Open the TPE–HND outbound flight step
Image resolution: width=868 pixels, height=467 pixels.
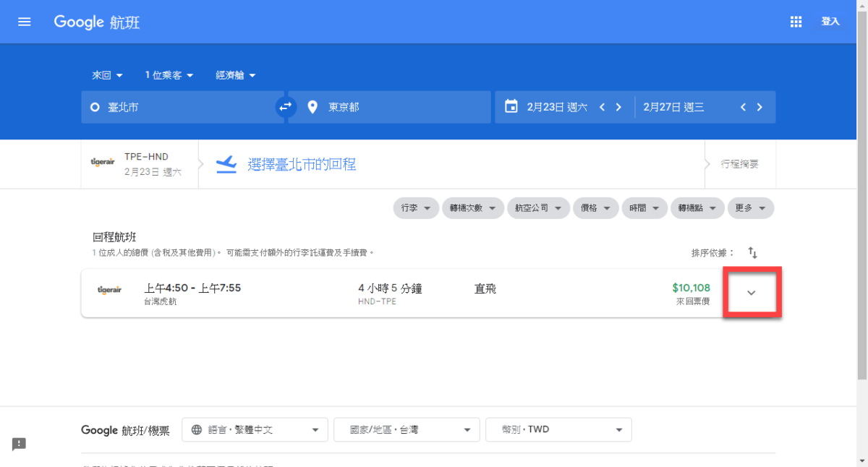(139, 164)
